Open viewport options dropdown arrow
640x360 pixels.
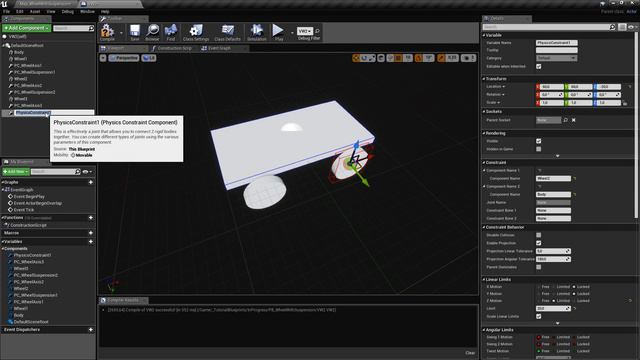[x=103, y=58]
